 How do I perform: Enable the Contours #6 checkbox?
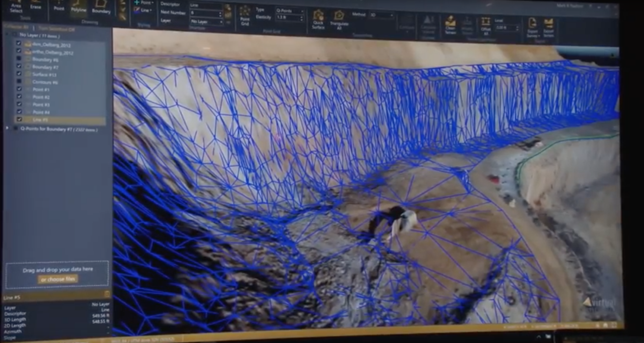coord(19,81)
